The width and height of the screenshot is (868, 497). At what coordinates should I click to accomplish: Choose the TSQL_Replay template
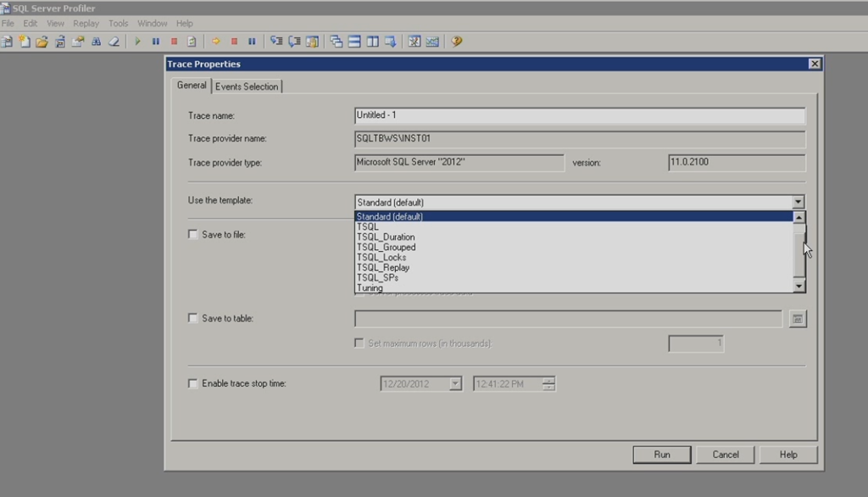[x=574, y=268]
